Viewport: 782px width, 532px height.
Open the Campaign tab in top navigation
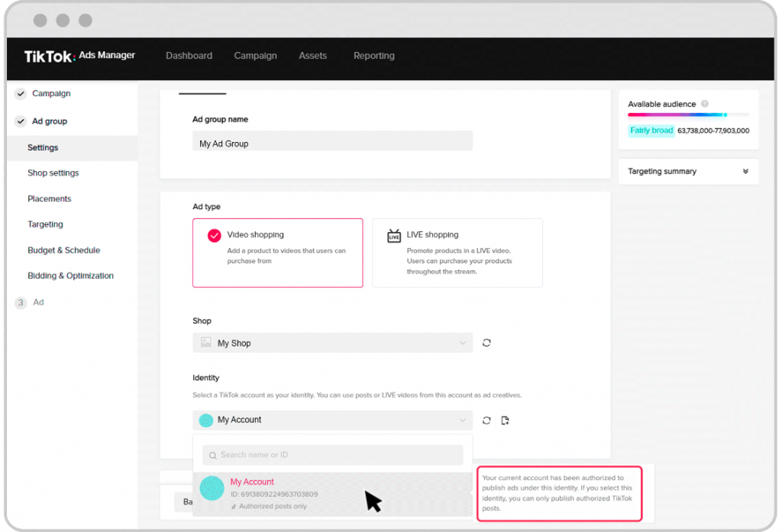tap(255, 56)
